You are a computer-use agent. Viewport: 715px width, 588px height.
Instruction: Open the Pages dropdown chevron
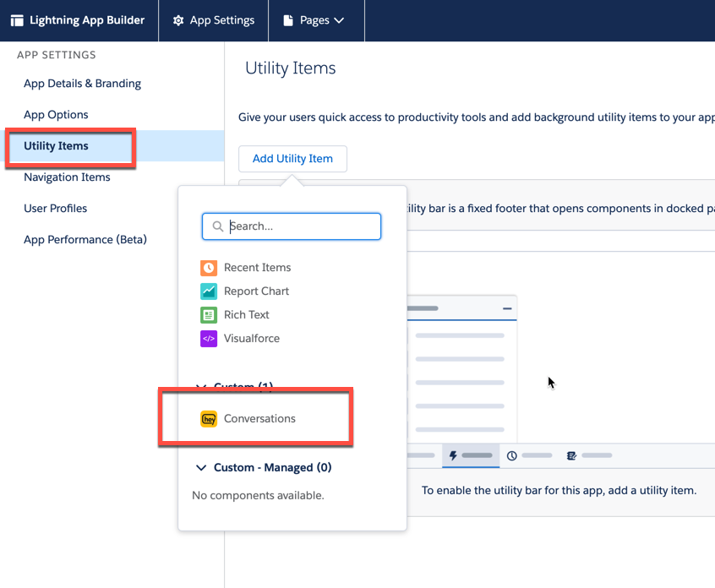339,20
